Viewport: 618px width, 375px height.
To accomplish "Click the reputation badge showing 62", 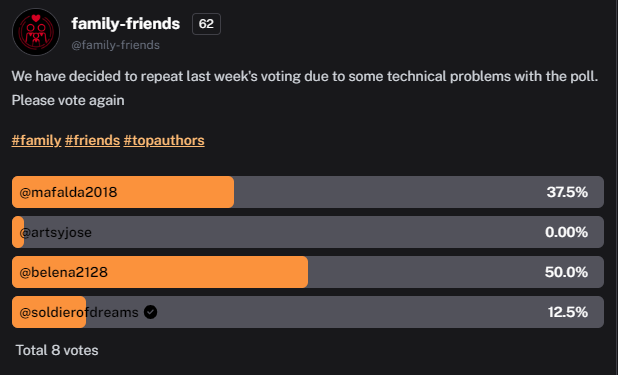I will tap(206, 24).
